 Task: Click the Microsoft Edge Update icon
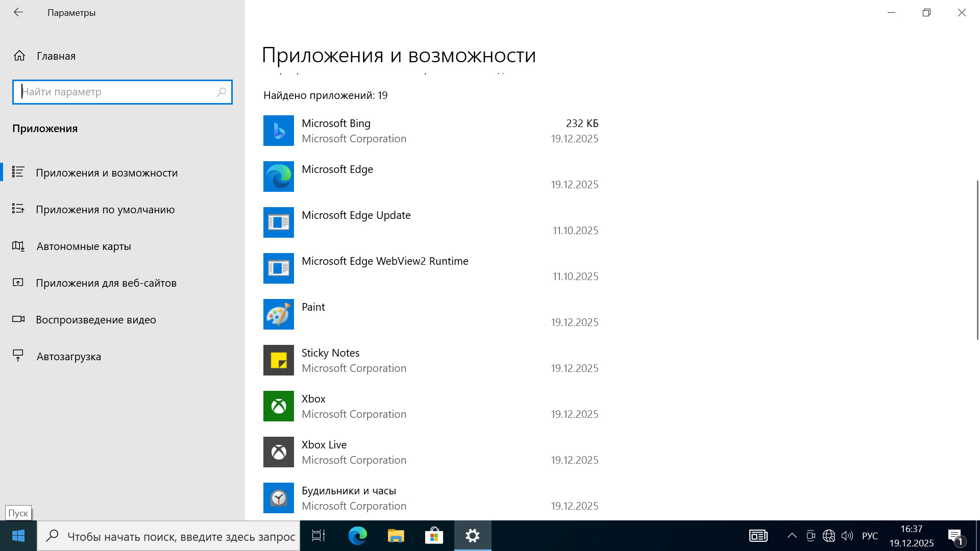pyautogui.click(x=278, y=222)
